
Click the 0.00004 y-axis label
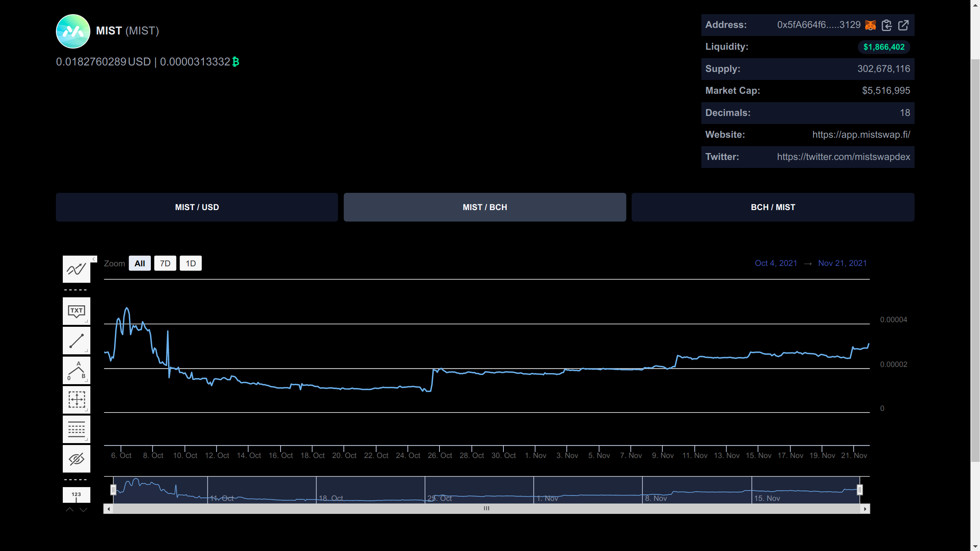pos(893,320)
